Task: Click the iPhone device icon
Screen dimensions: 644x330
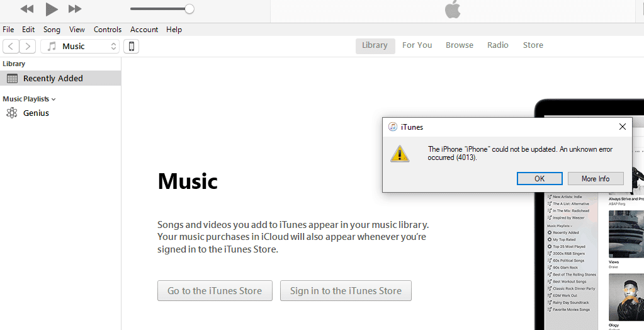Action: tap(131, 46)
